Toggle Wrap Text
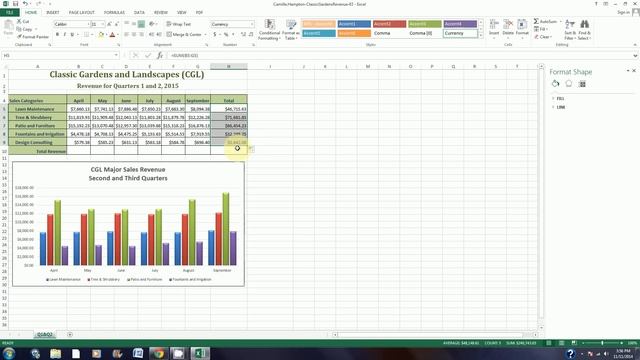This screenshot has height=360, width=640. 179,24
